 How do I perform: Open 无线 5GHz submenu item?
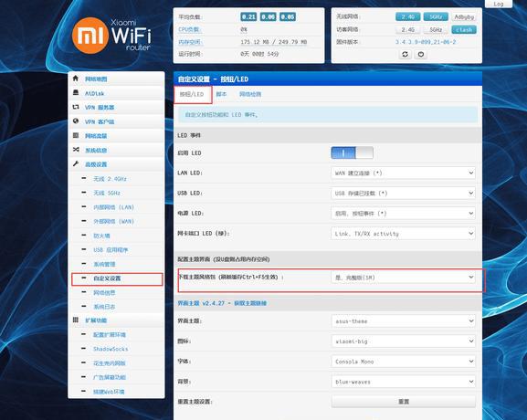[x=107, y=193]
